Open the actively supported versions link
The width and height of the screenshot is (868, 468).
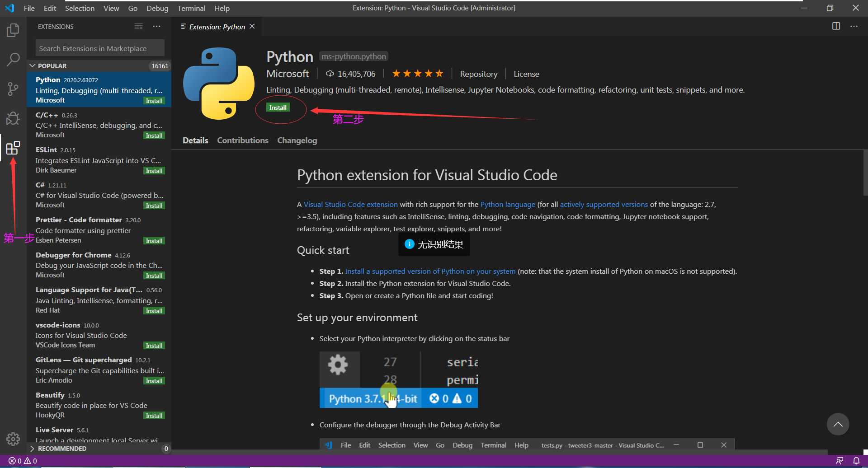tap(604, 205)
